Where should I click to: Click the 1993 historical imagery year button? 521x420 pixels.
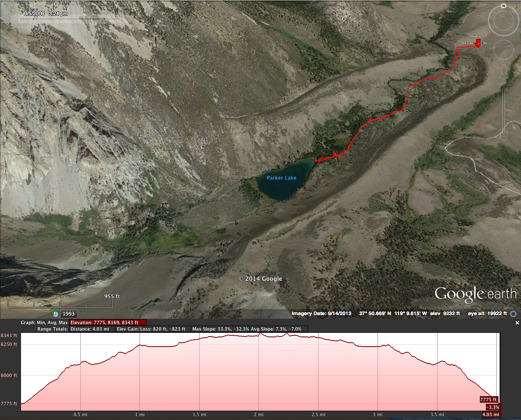click(x=69, y=314)
